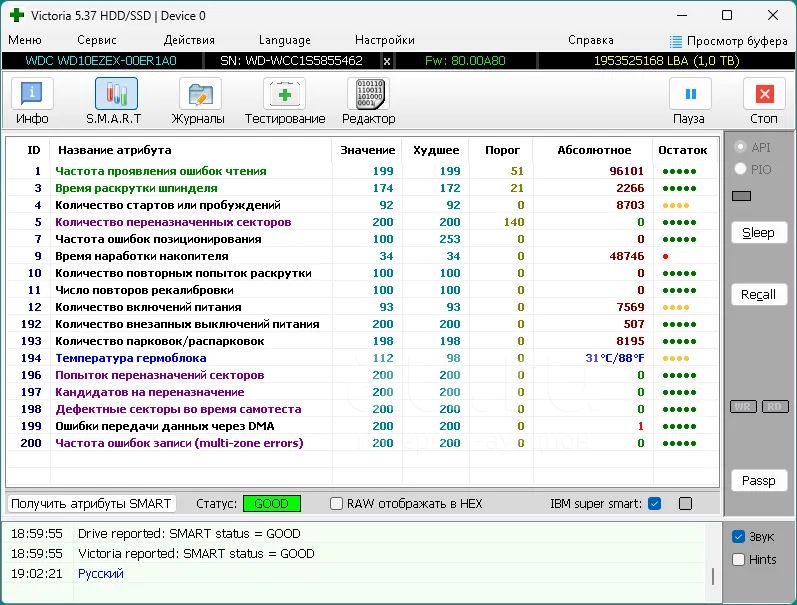Select row Ошибки передачи данных через DMA

pyautogui.click(x=363, y=426)
